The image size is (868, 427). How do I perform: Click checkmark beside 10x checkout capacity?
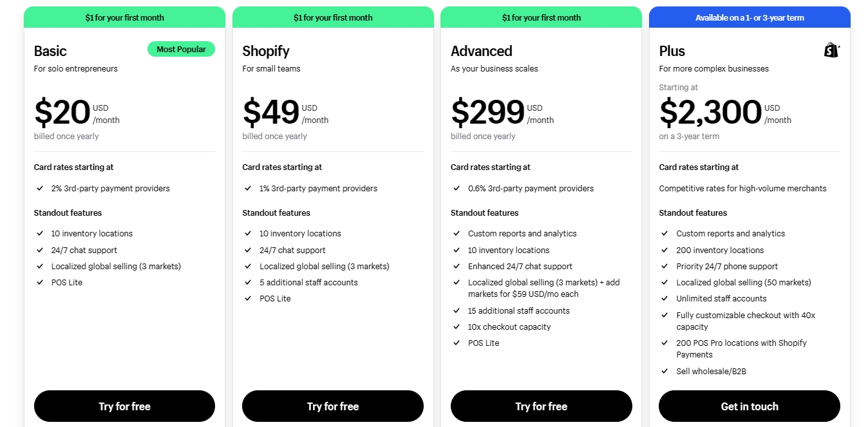(x=457, y=327)
